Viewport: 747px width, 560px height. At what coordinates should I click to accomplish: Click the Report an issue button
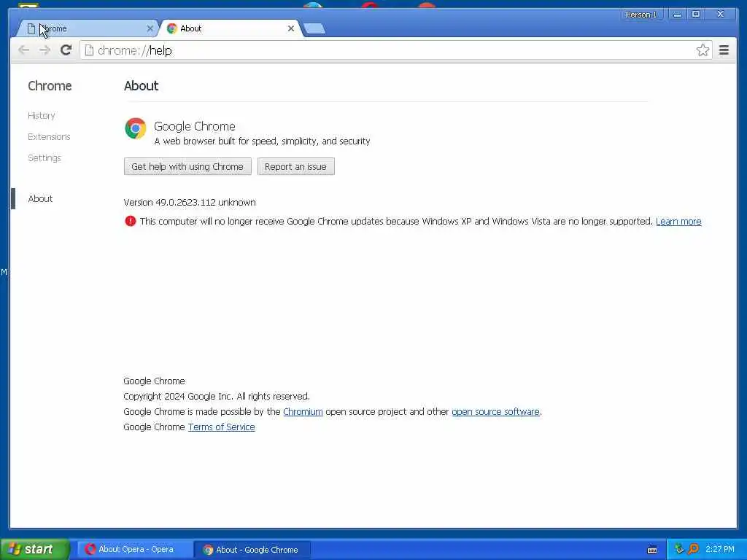tap(296, 167)
